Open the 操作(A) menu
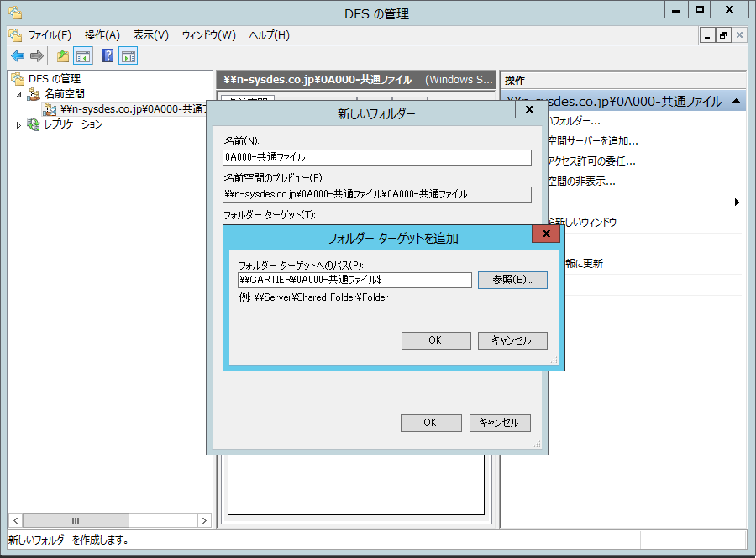Viewport: 756px width, 558px height. [x=102, y=35]
